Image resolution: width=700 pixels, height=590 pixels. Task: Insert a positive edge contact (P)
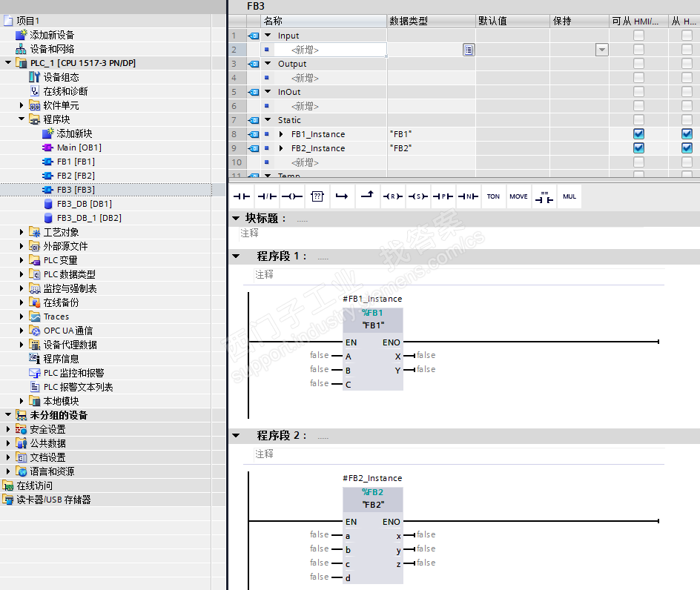(443, 196)
